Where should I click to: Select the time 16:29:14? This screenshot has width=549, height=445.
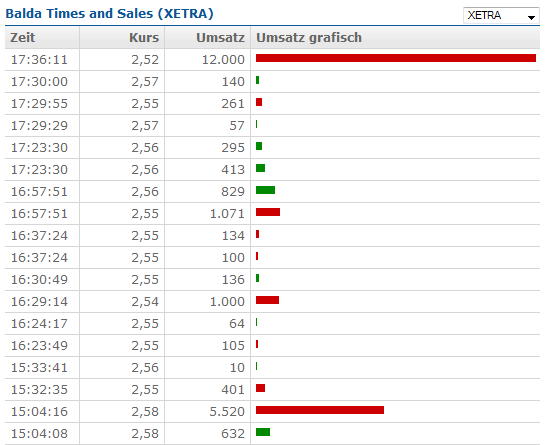click(x=39, y=302)
